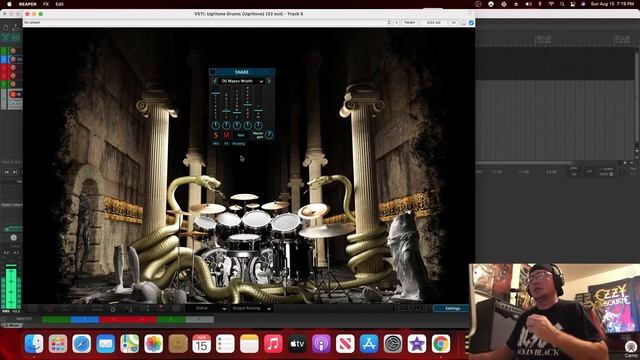Open the dropdown left of Output Routing
Image resolution: width=640 pixels, height=360 pixels.
pyautogui.click(x=207, y=309)
